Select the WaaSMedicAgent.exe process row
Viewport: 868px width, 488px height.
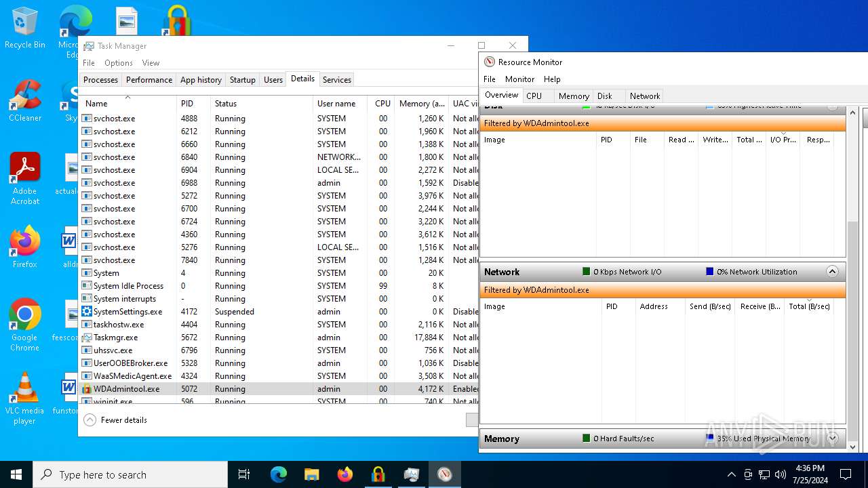(279, 376)
